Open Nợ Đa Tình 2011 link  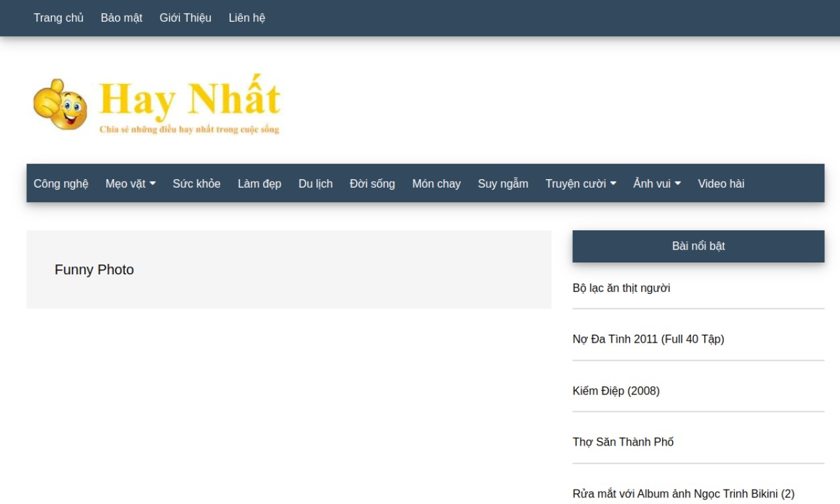(648, 339)
